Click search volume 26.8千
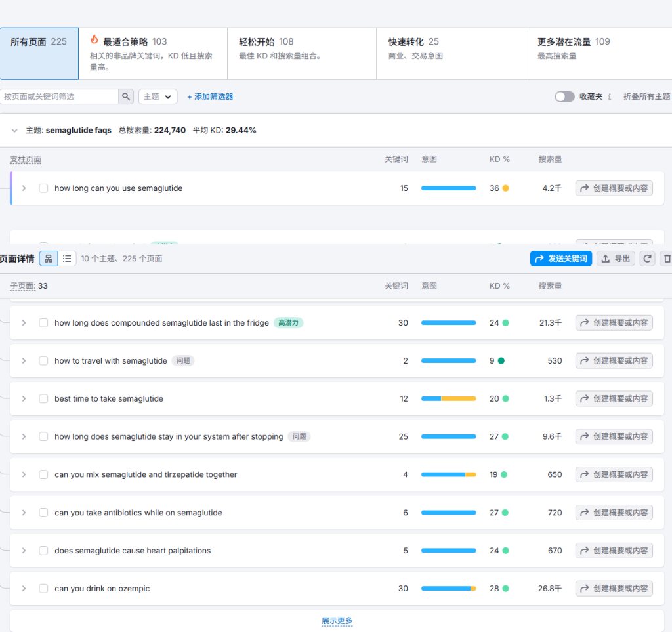672x632 pixels. click(550, 588)
